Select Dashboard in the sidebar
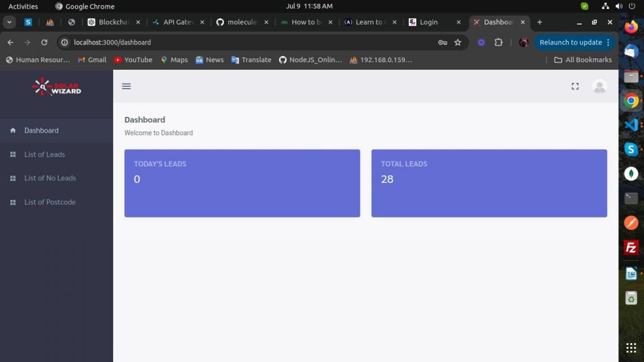This screenshot has height=362, width=644. (x=42, y=131)
